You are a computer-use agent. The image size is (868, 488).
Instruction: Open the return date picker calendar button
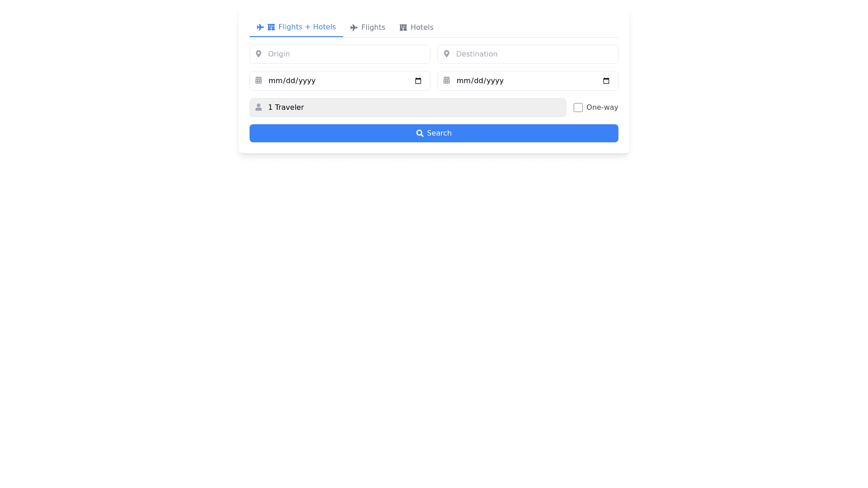(606, 81)
